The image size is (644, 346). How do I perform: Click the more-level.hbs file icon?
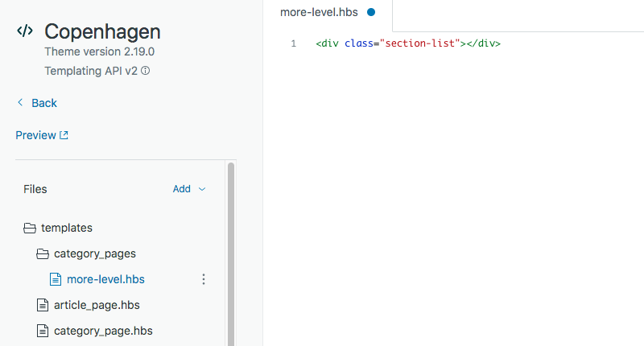56,279
